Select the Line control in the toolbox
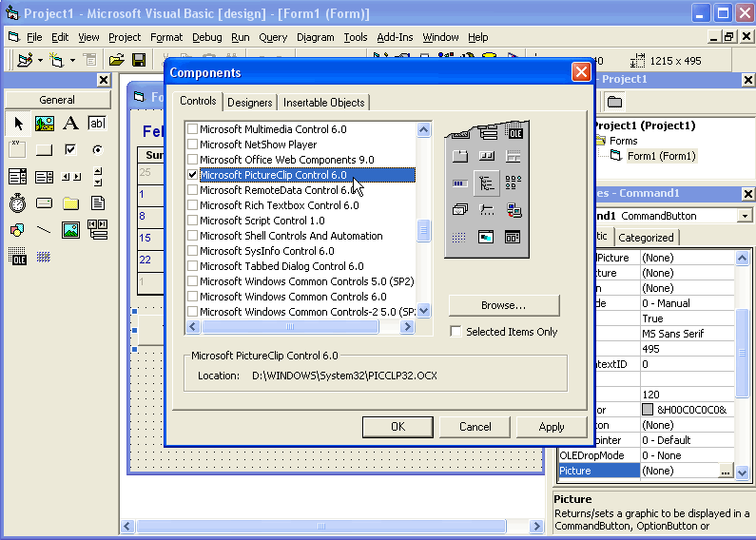Screen dimensions: 756x540 tap(45, 230)
